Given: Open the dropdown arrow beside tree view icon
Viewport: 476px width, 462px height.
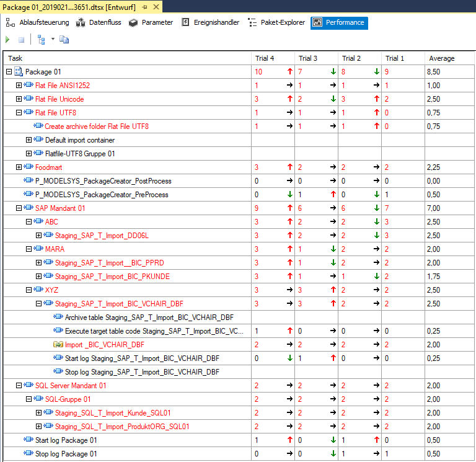Looking at the screenshot, I should click(x=53, y=40).
